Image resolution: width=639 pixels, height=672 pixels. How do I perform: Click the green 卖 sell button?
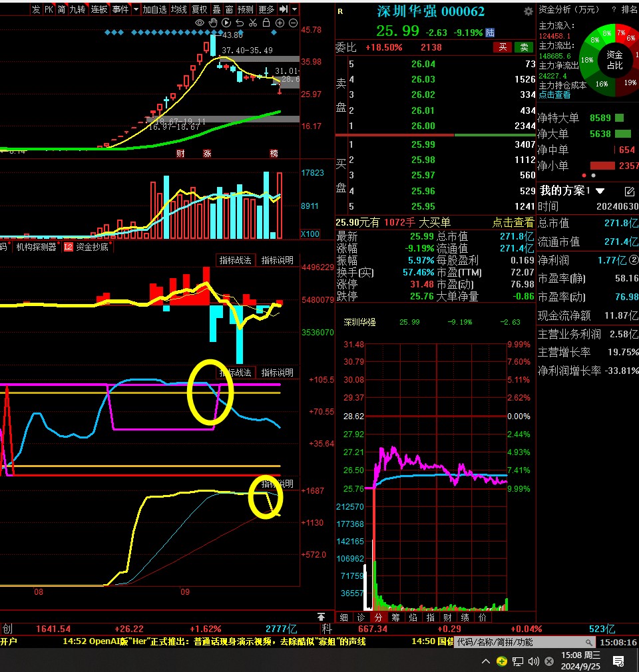[524, 47]
